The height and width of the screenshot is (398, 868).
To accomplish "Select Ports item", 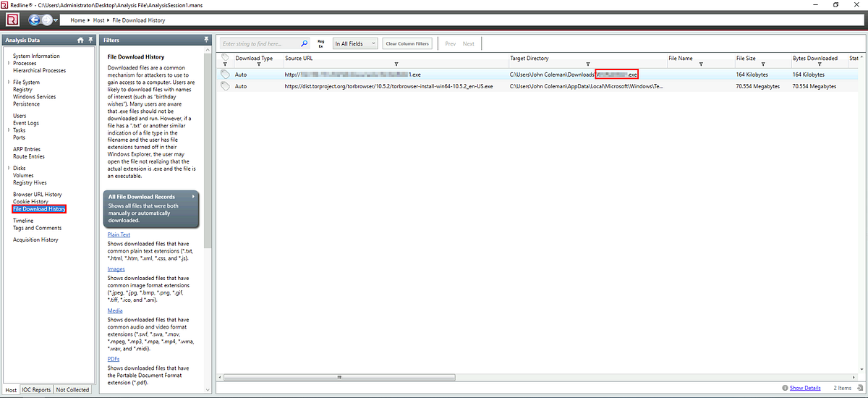I will (x=19, y=137).
